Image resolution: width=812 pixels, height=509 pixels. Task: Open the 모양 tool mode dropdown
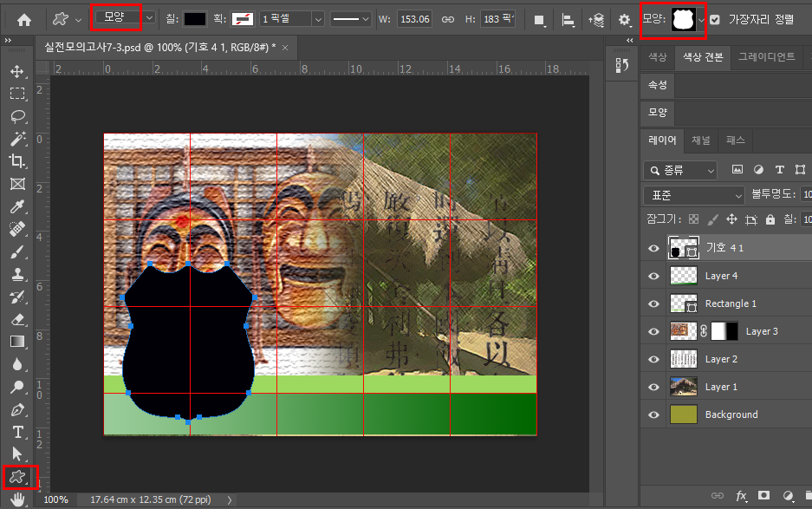point(127,18)
